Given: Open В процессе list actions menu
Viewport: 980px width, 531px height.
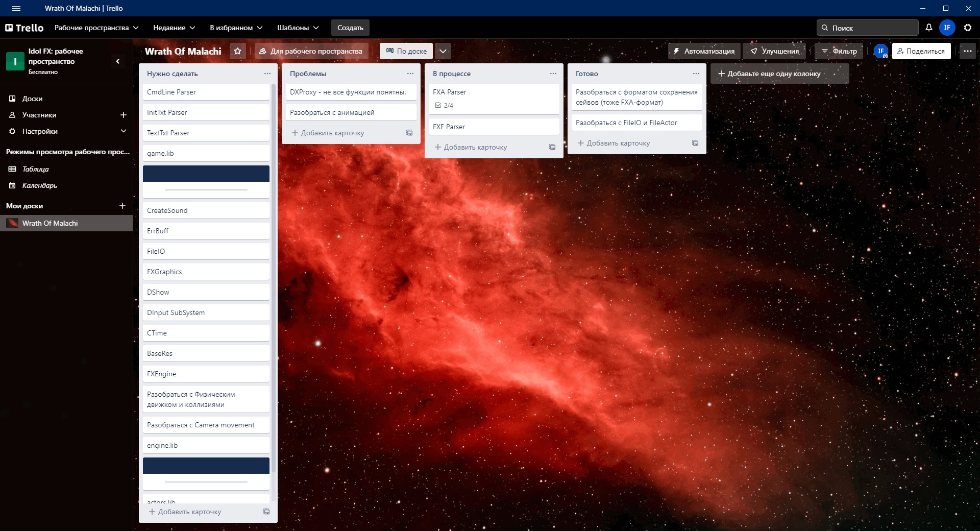Looking at the screenshot, I should click(553, 74).
